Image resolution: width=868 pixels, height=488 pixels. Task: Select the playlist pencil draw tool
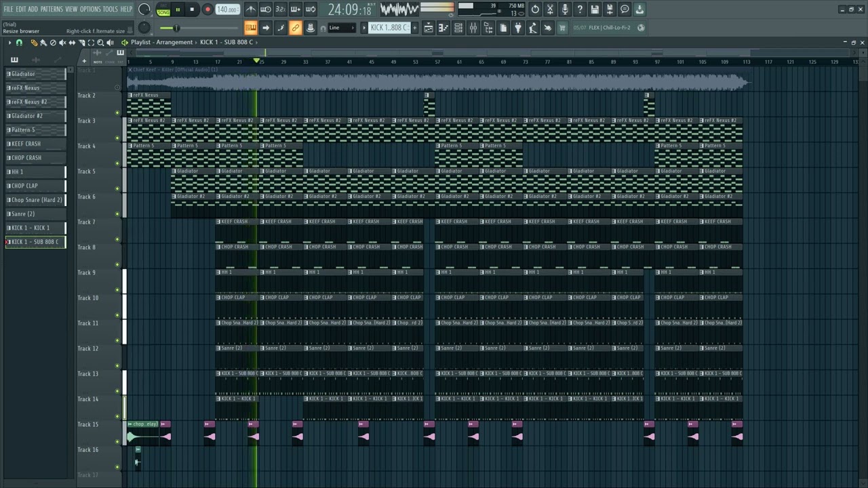(x=34, y=43)
